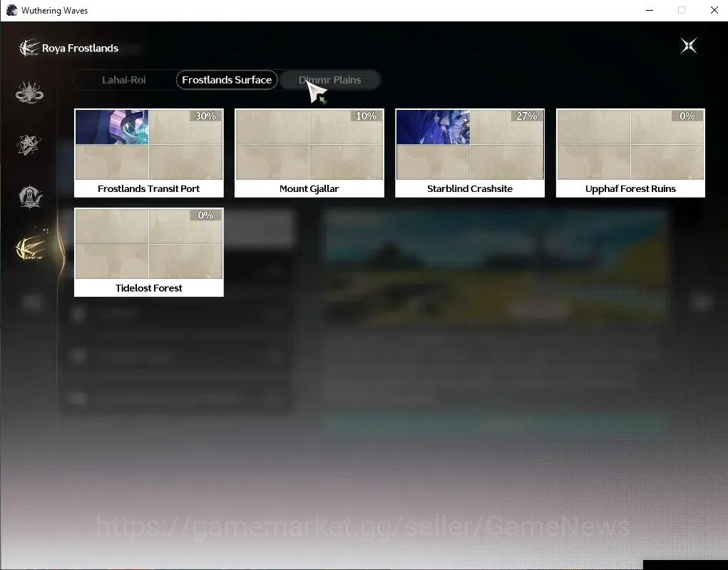Open the Upphaf Forest Ruins card
The width and height of the screenshot is (728, 570).
coord(630,153)
